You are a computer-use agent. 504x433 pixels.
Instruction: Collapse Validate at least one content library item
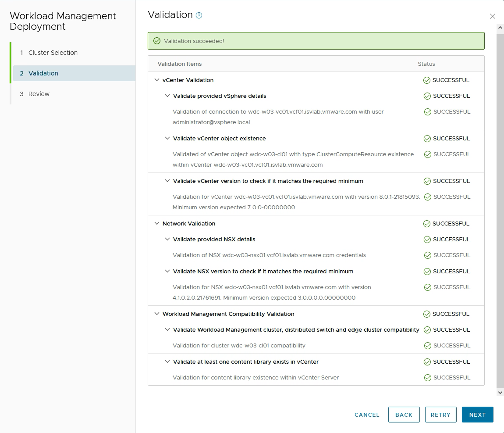point(167,361)
